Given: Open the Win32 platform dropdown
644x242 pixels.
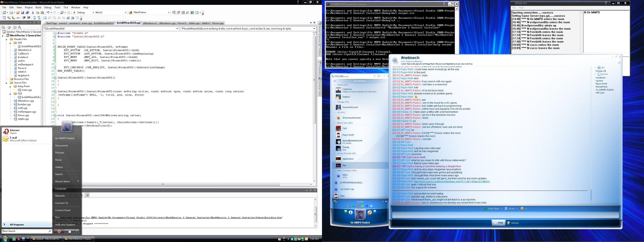Looking at the screenshot, I should pos(126,13).
